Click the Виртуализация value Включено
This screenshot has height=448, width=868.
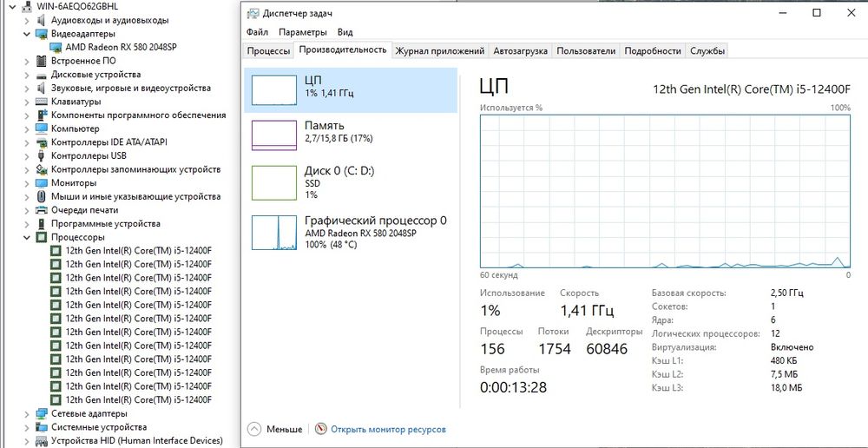tap(792, 347)
